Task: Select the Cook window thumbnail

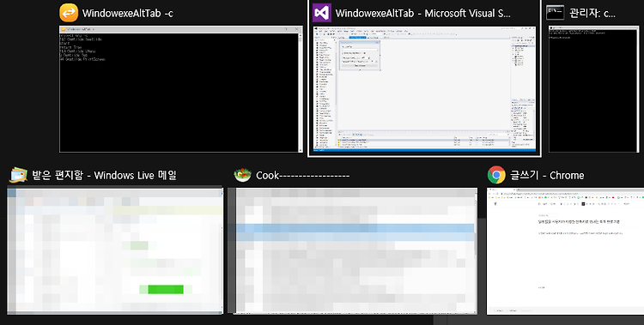Action: pyautogui.click(x=353, y=250)
